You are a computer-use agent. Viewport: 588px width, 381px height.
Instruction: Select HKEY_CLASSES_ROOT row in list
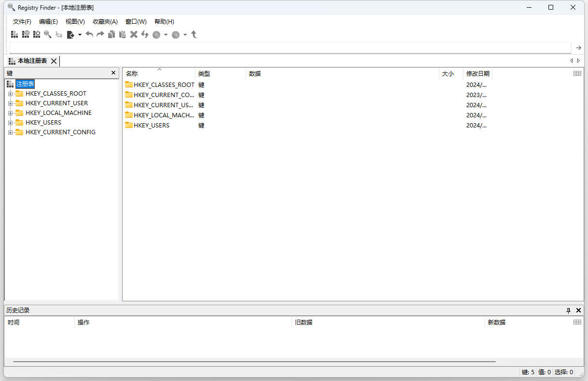(x=308, y=85)
